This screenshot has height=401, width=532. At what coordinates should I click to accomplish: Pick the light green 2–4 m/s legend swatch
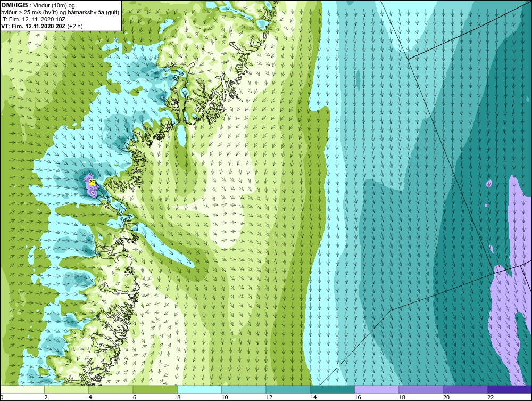66,389
